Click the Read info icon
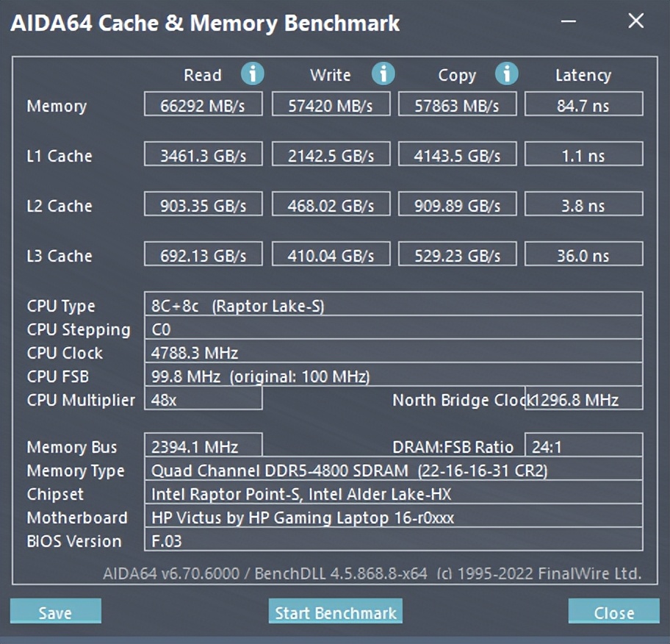 click(x=252, y=74)
